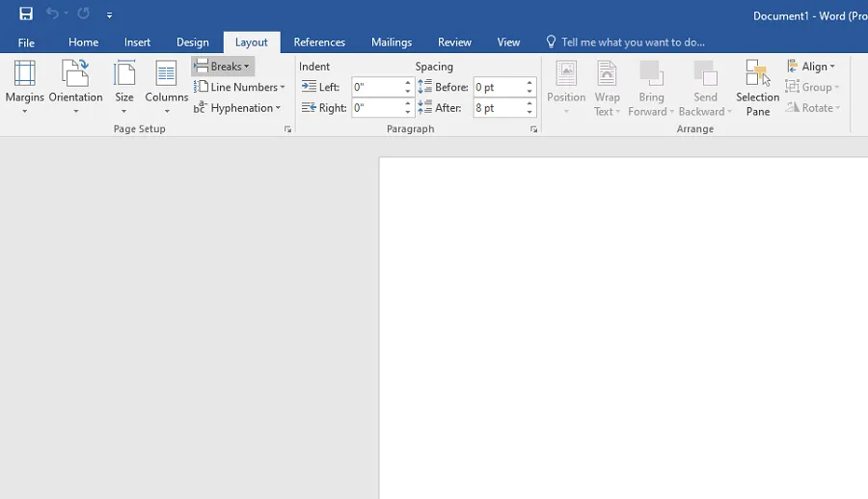The image size is (868, 499).
Task: Open the Send Backward dropdown arrow
Action: (x=729, y=112)
